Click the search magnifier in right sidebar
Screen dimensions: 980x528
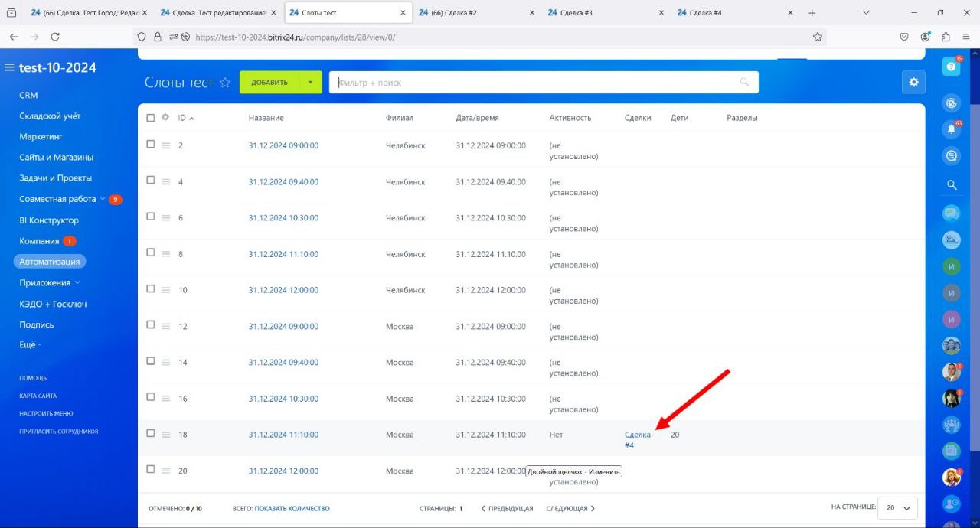coord(951,184)
